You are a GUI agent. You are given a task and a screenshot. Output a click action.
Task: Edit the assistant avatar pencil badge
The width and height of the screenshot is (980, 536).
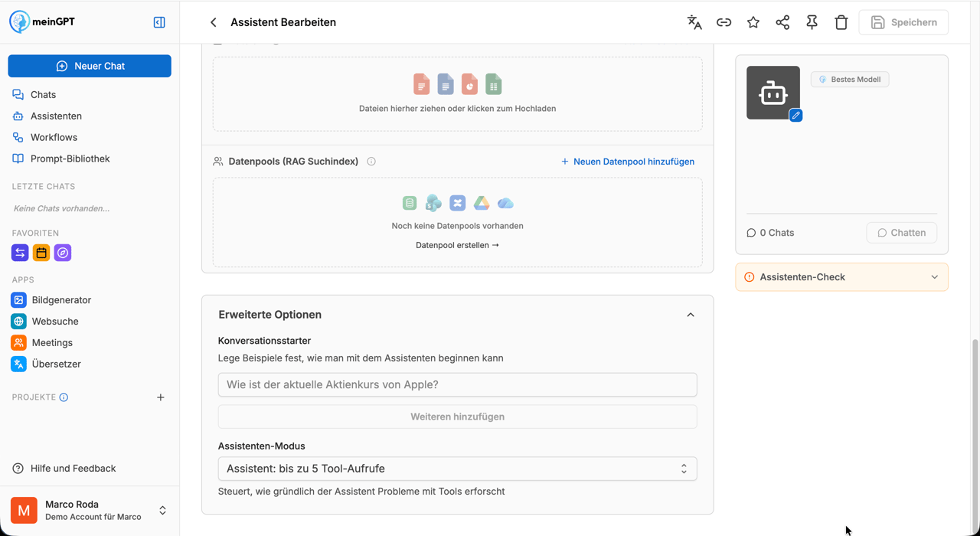pos(795,116)
